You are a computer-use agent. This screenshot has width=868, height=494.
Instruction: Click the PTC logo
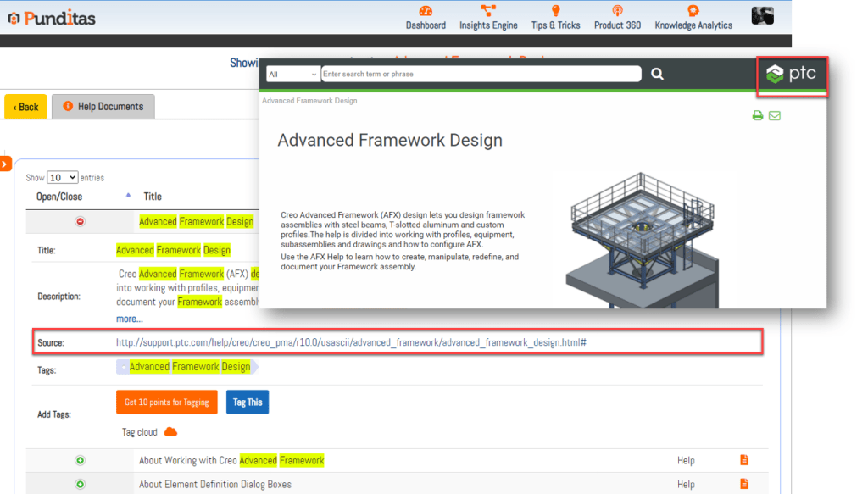[791, 75]
